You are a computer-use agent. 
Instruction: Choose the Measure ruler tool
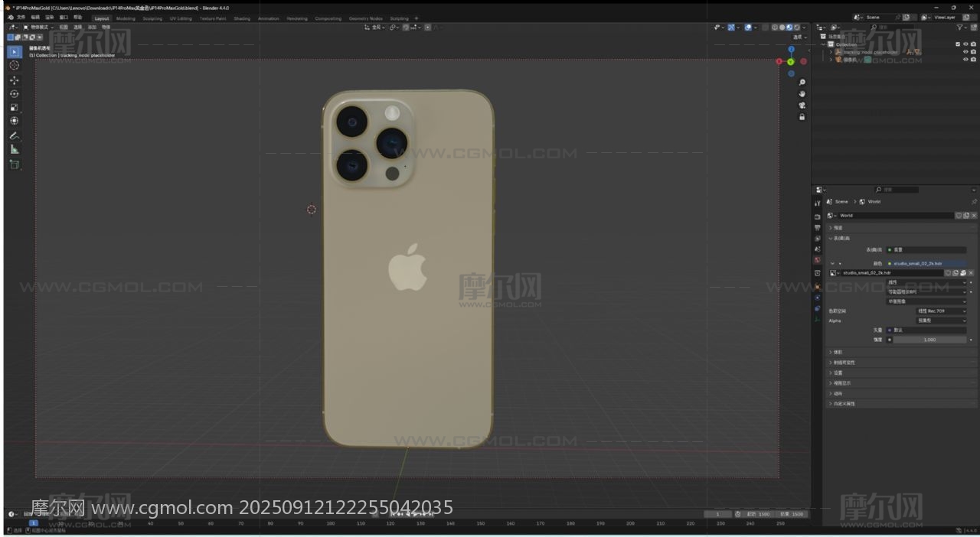click(14, 149)
